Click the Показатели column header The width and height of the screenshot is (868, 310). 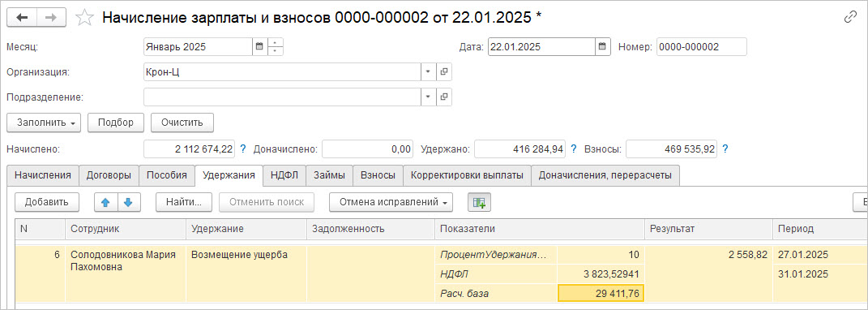(x=540, y=229)
